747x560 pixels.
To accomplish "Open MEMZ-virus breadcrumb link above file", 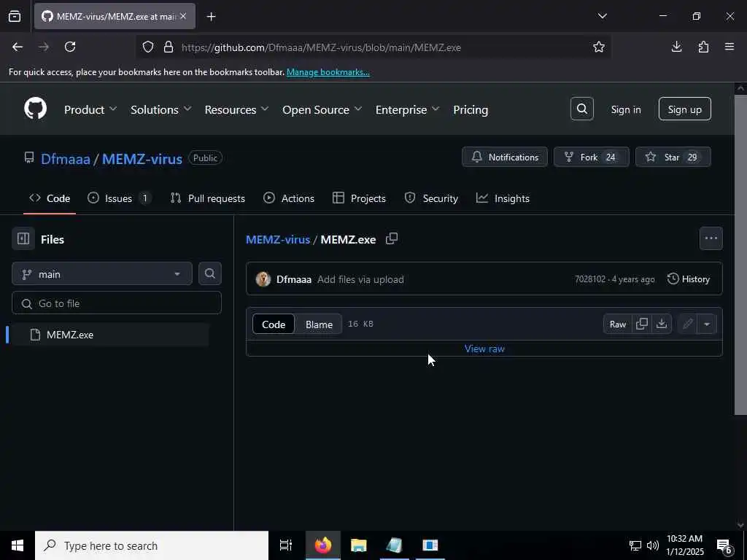I will coord(278,239).
